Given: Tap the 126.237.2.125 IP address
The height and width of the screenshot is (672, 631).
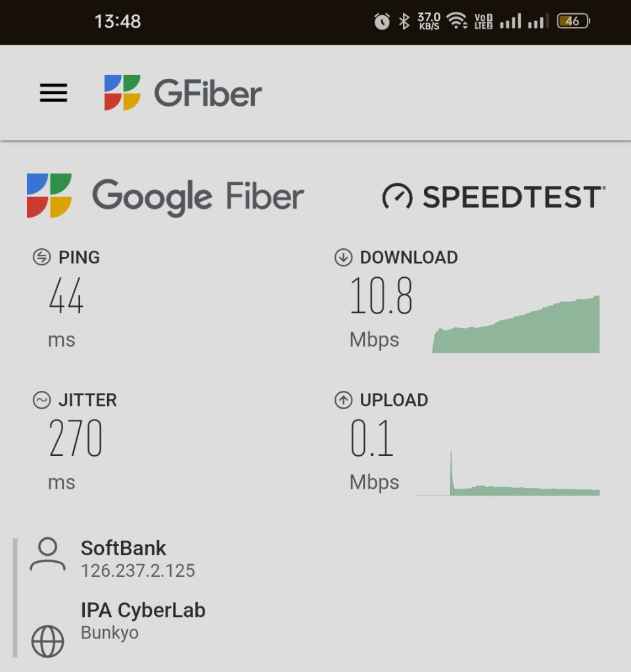Looking at the screenshot, I should point(137,571).
